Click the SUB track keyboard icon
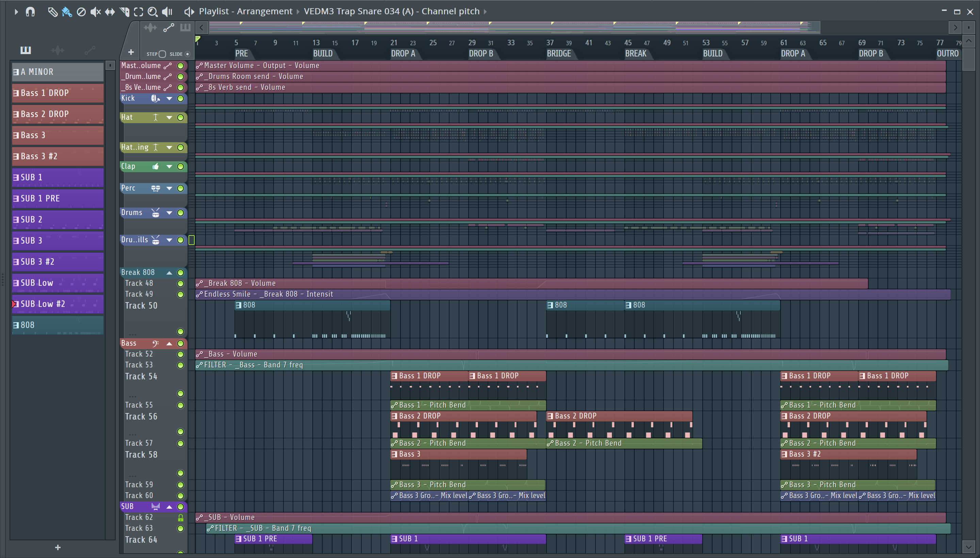This screenshot has height=558, width=980. pyautogui.click(x=155, y=507)
